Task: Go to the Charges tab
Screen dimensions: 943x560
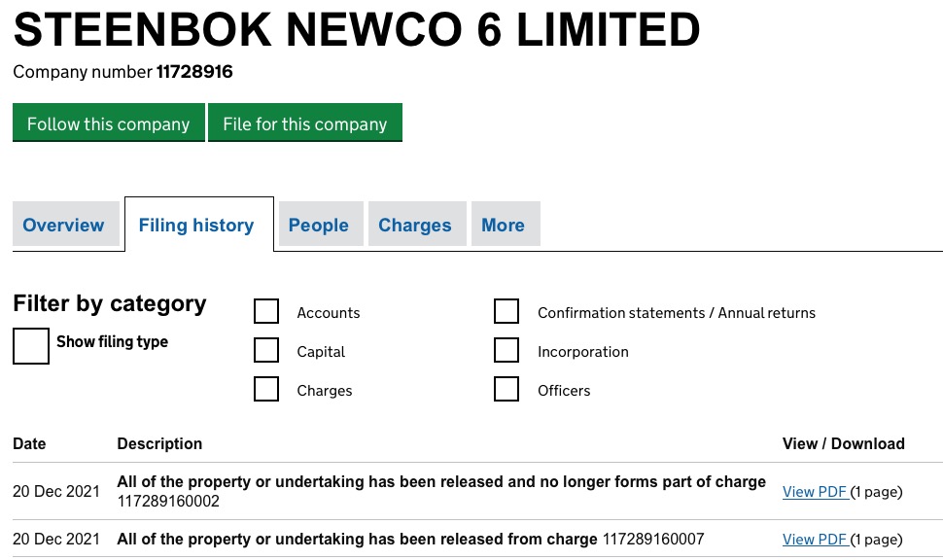Action: [414, 225]
